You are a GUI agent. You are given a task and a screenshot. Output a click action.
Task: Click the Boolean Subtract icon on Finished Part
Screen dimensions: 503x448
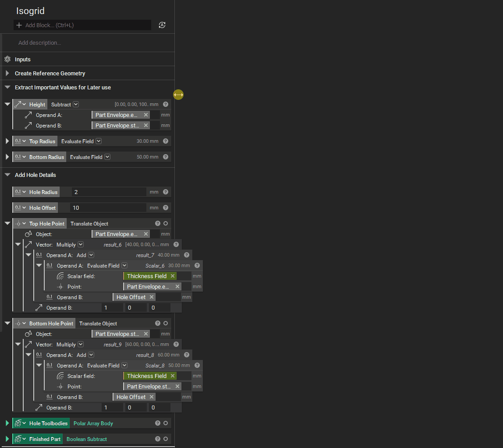tap(18, 439)
